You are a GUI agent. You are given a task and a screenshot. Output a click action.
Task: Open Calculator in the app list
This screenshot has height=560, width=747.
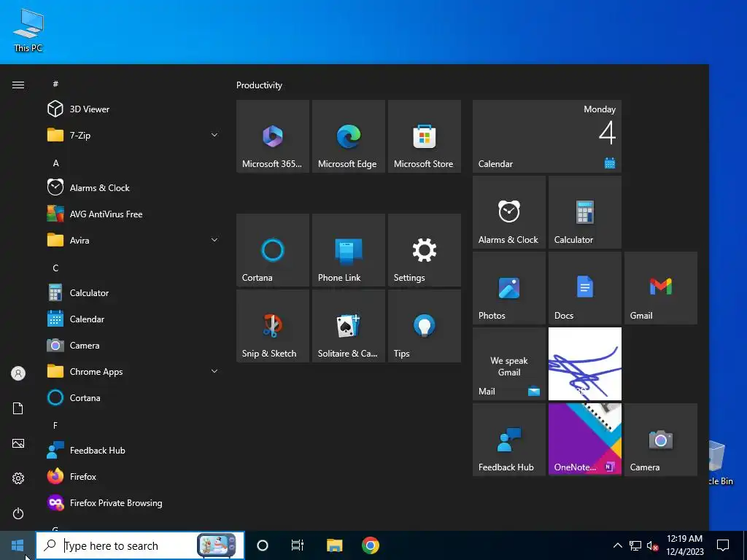[x=133, y=293]
